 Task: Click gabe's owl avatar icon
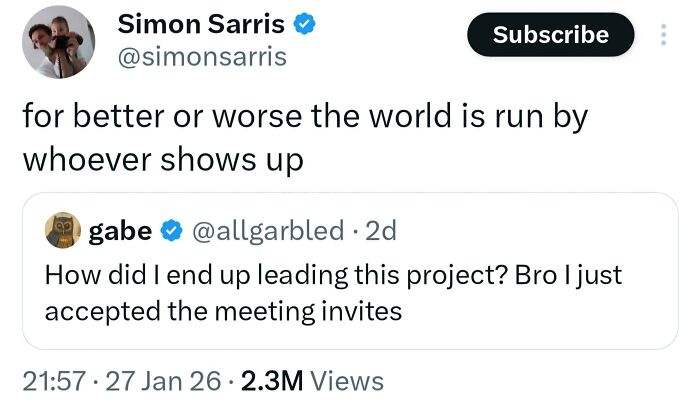(x=63, y=231)
